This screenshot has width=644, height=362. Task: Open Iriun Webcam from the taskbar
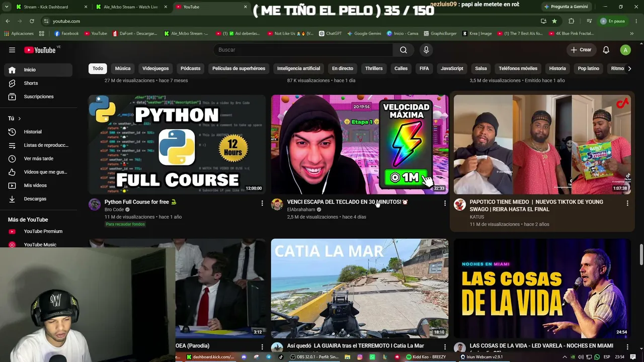click(x=481, y=357)
